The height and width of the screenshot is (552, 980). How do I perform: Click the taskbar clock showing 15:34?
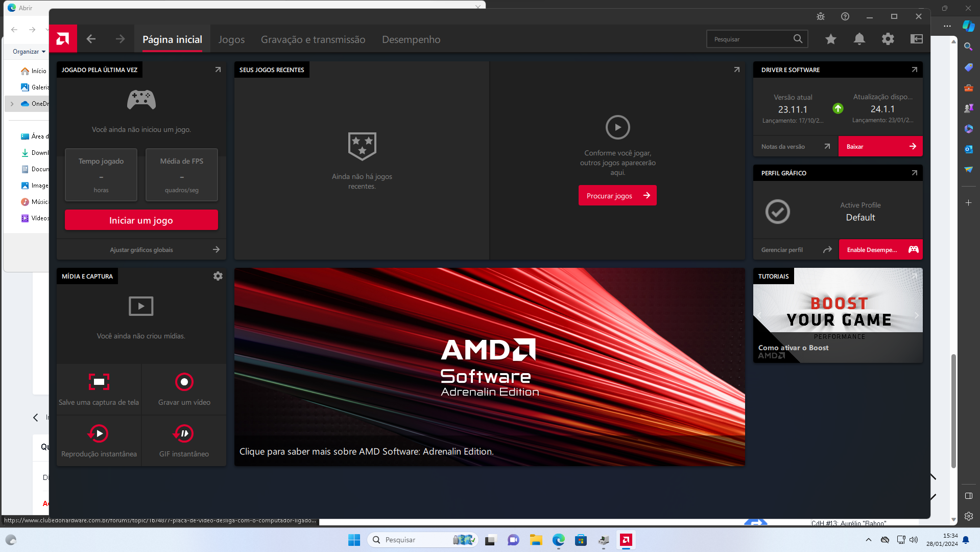942,540
